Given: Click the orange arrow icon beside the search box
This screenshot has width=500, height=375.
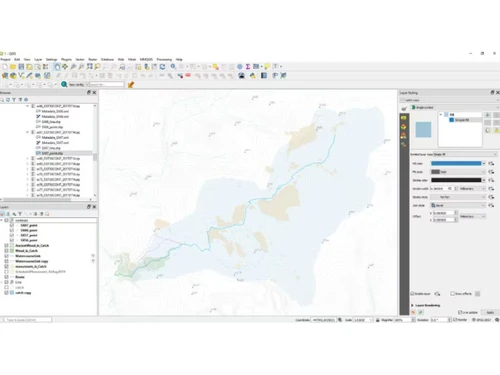Looking at the screenshot, I should [x=131, y=85].
